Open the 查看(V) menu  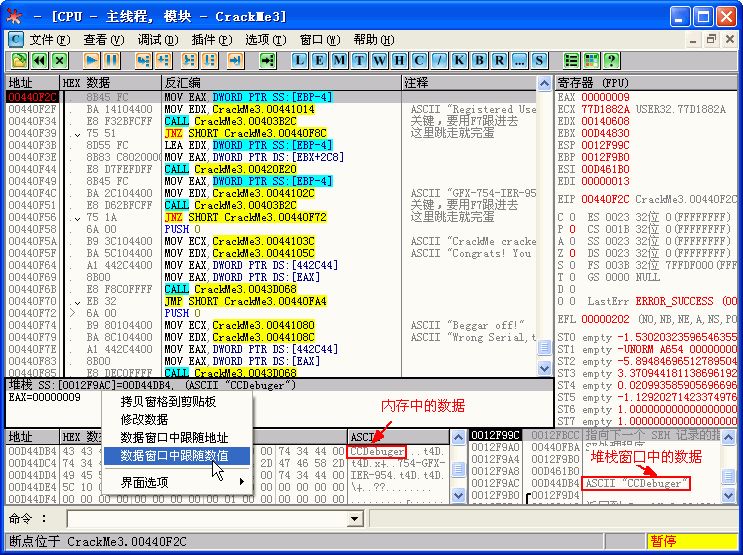(104, 40)
